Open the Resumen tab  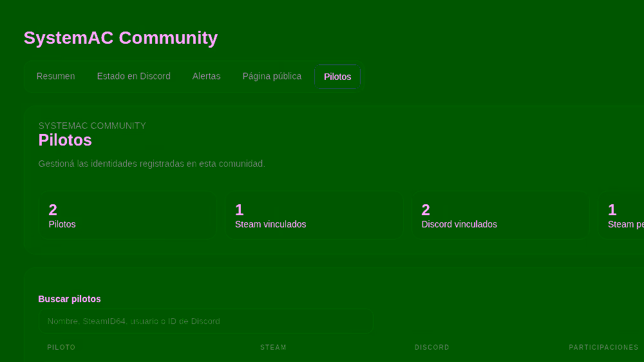(x=56, y=77)
